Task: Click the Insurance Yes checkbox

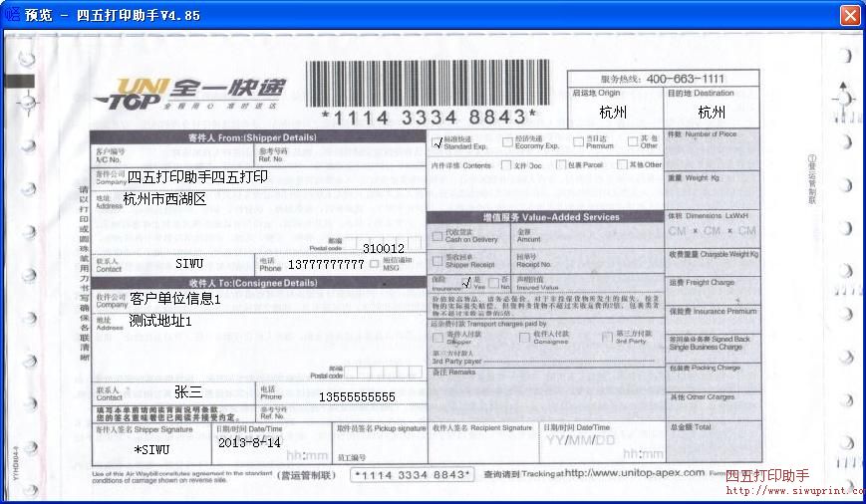Action: point(466,283)
